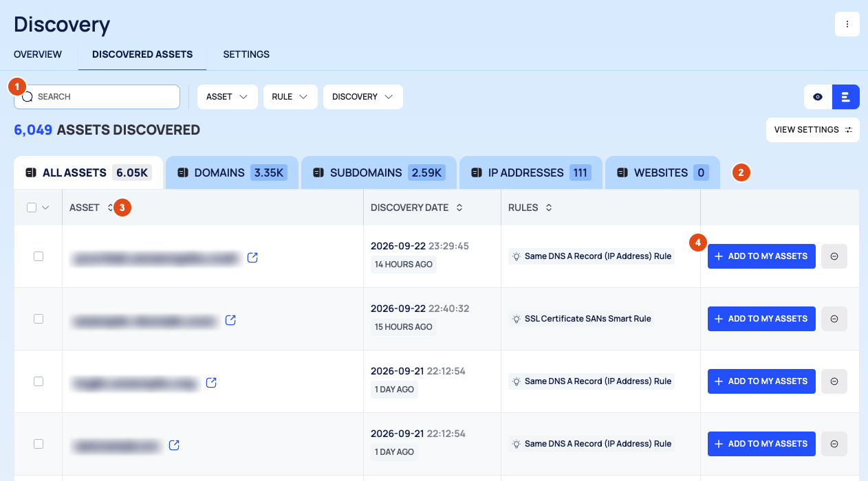Click the 6,049 Assets Discovered count
Viewport: 868px width, 481px height.
click(107, 130)
